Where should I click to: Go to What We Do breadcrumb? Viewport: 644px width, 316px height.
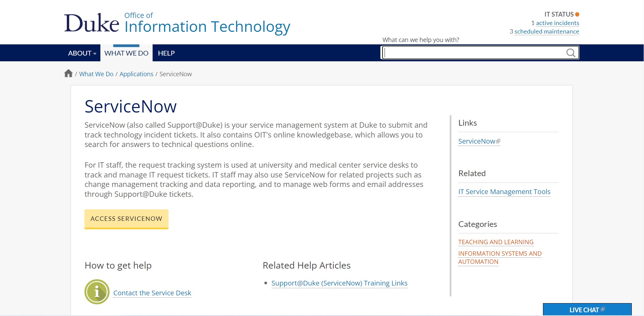96,74
